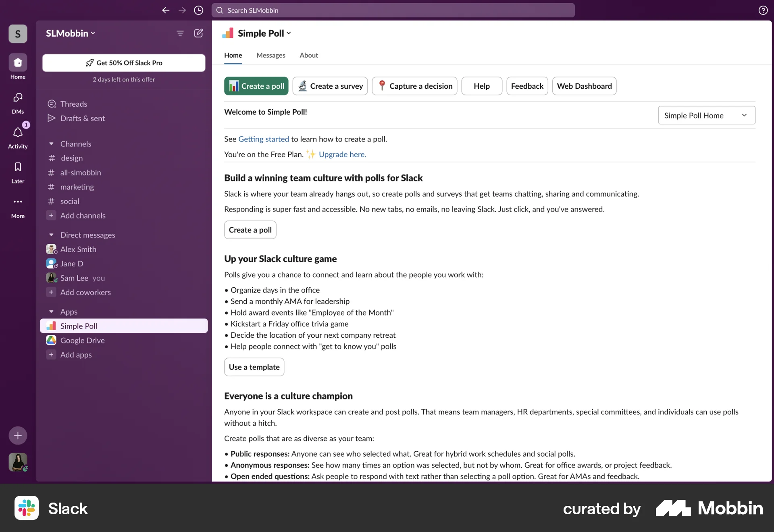This screenshot has width=774, height=532.
Task: Click the Create a survey button
Action: coord(330,86)
